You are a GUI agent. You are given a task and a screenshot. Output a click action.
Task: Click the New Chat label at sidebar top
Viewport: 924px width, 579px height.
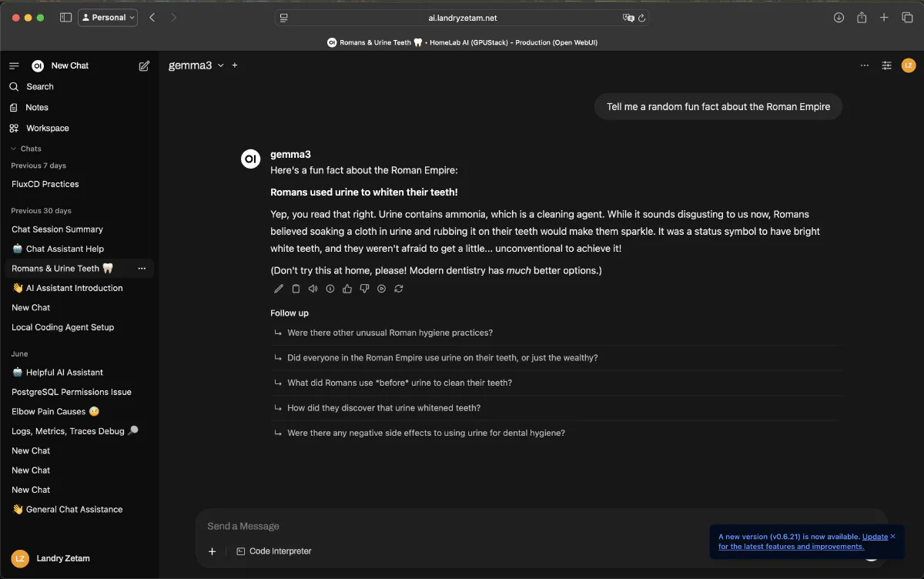click(x=70, y=66)
